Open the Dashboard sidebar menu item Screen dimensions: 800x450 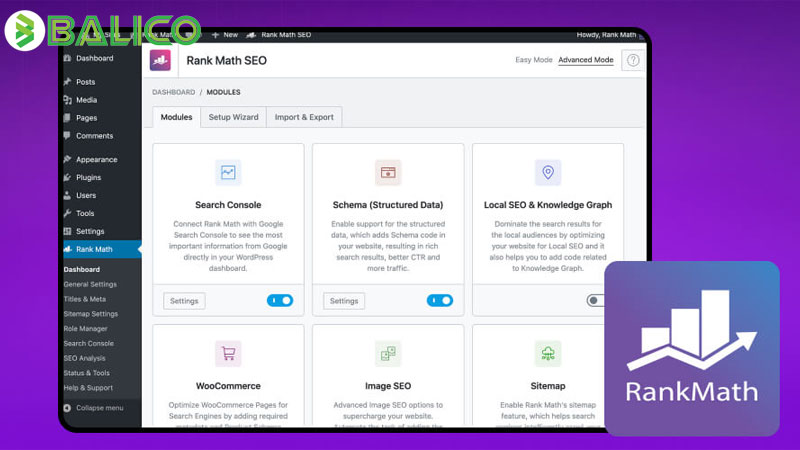(95, 58)
